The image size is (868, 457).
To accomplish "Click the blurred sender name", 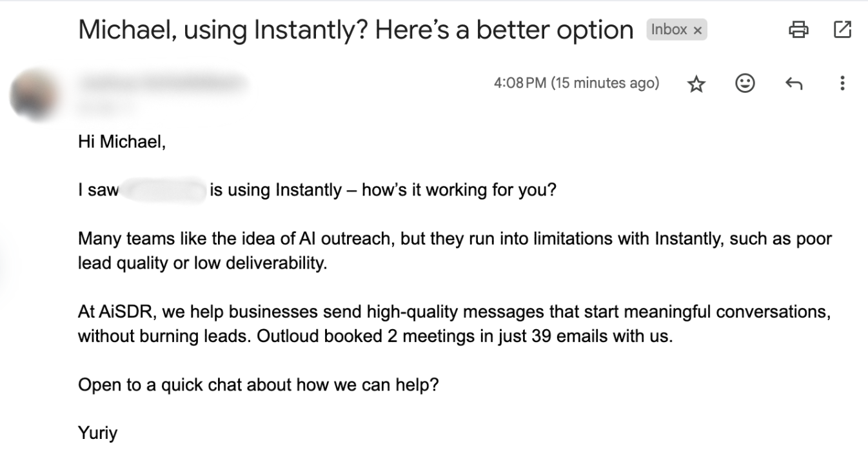I will pyautogui.click(x=163, y=83).
